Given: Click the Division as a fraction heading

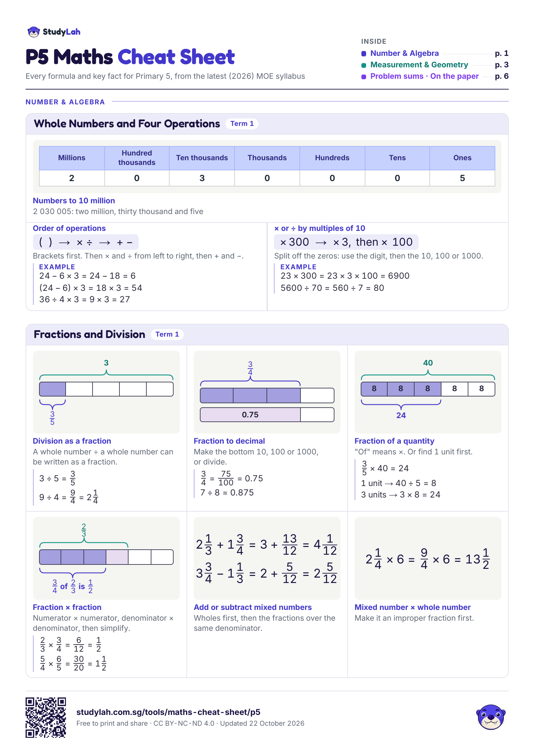Looking at the screenshot, I should click(72, 441).
